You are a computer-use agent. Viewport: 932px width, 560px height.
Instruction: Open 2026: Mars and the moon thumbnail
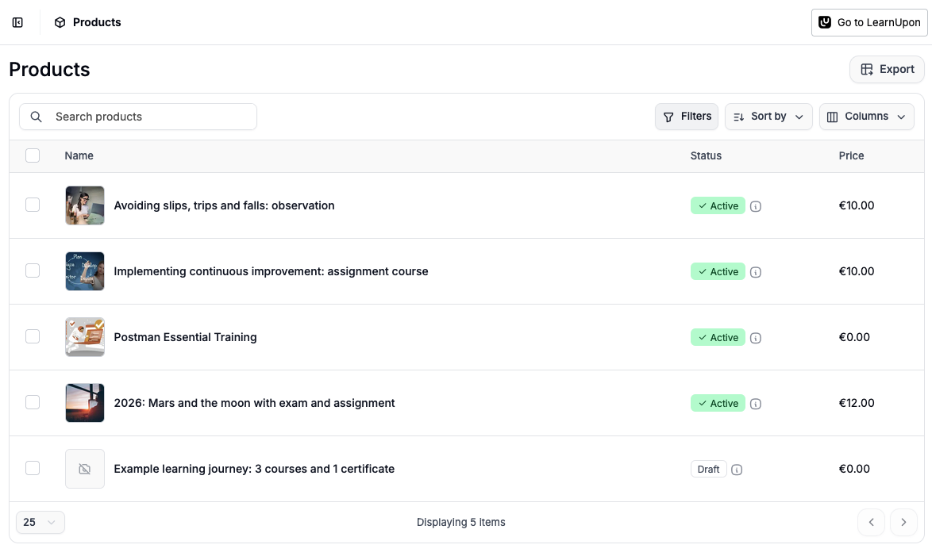pyautogui.click(x=85, y=403)
